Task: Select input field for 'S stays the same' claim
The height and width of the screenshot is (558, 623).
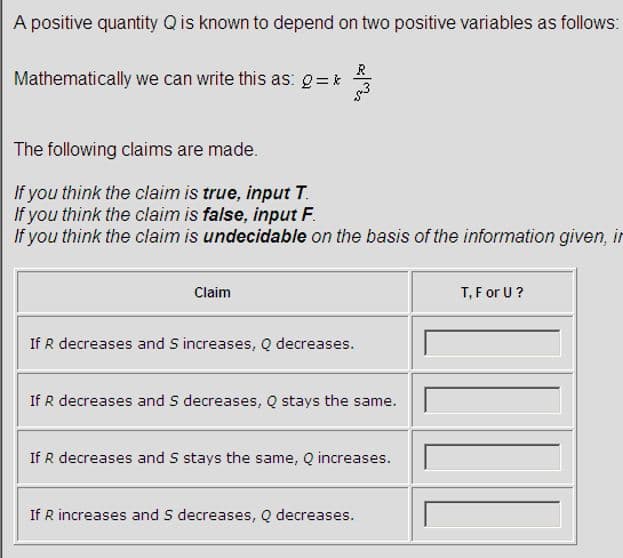Action: pos(492,457)
